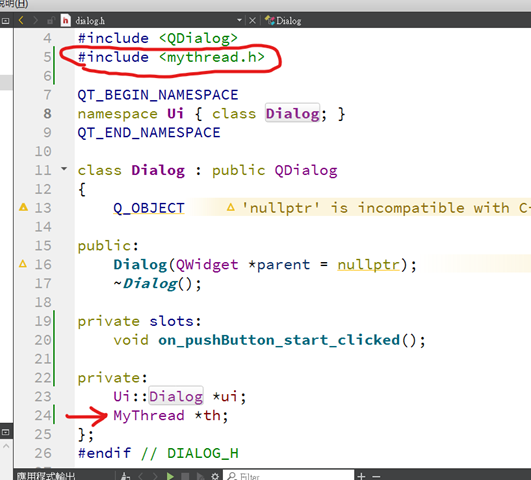Go back to previous editor location
Image resolution: width=531 pixels, height=480 pixels.
pos(21,21)
